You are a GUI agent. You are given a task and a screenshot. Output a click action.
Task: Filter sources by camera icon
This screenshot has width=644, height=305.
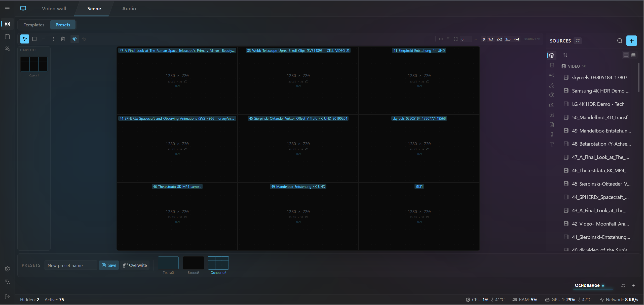tap(552, 105)
